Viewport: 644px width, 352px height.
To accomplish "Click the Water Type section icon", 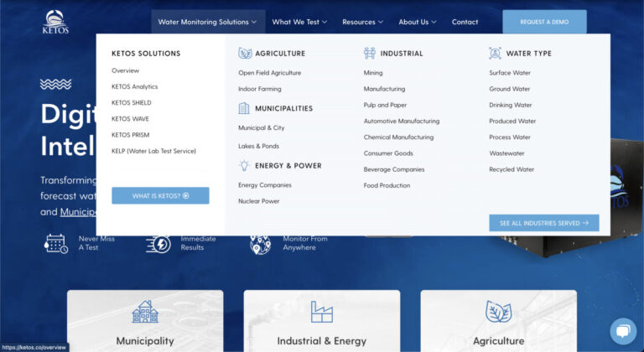I will coord(495,54).
